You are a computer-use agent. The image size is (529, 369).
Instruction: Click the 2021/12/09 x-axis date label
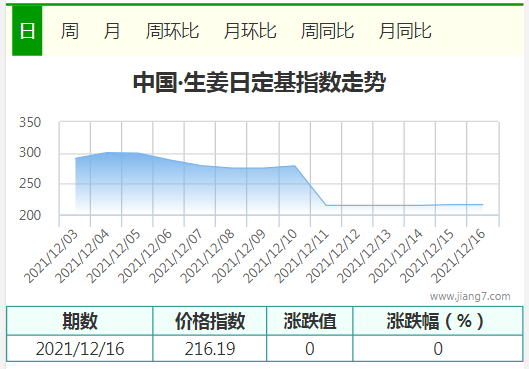[x=238, y=256]
